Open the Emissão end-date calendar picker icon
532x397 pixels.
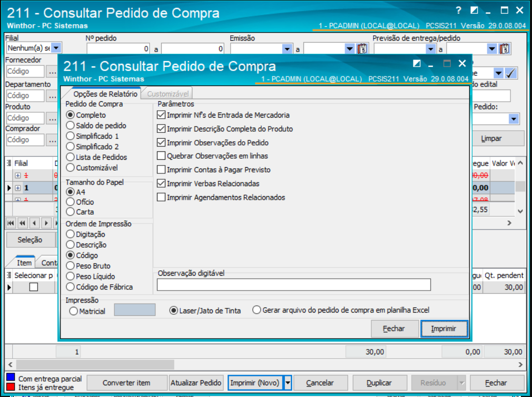(x=362, y=49)
